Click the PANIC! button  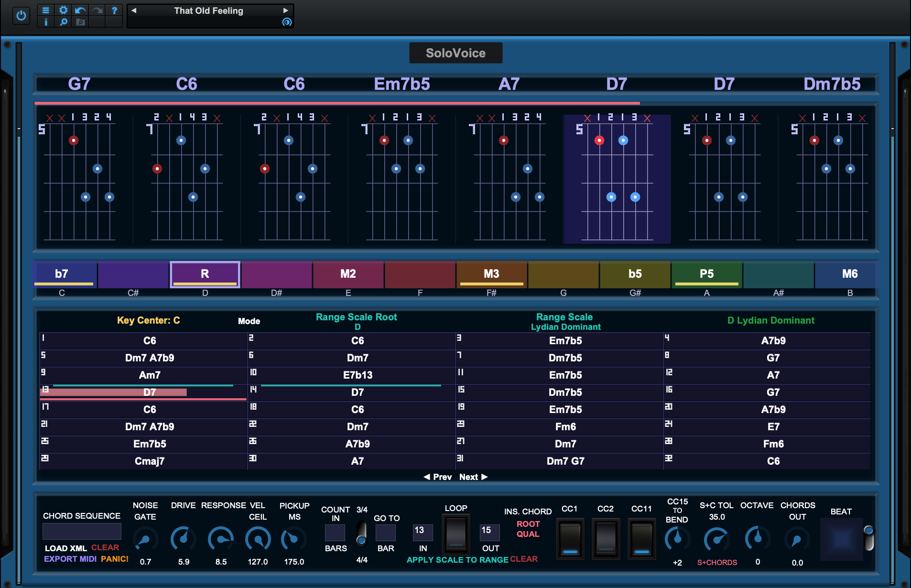[115, 559]
